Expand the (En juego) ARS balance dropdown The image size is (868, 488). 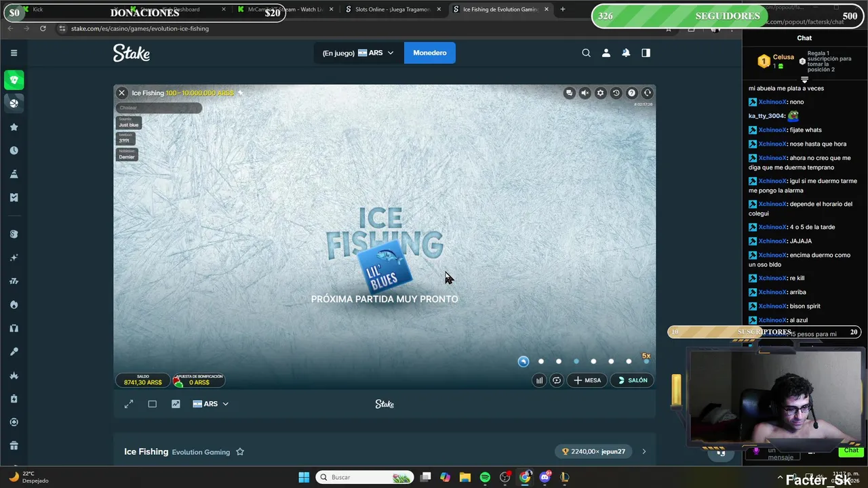pyautogui.click(x=358, y=53)
